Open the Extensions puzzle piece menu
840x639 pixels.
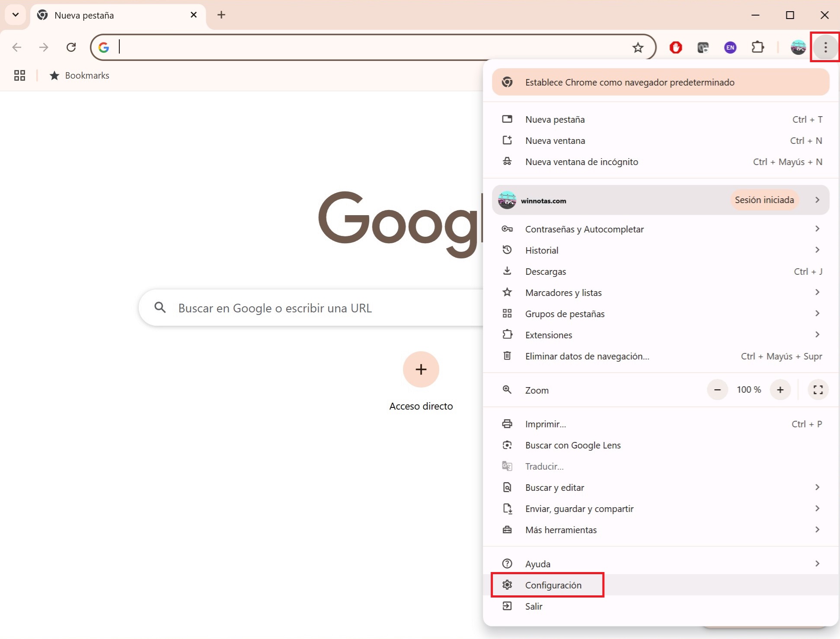click(758, 47)
